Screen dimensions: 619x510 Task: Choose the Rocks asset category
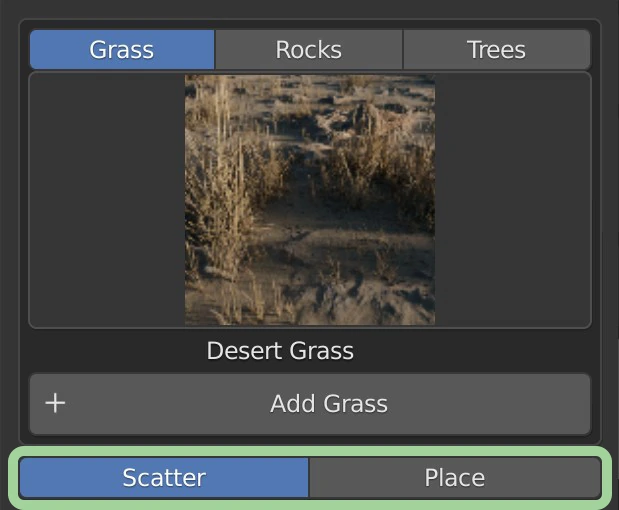(x=308, y=50)
